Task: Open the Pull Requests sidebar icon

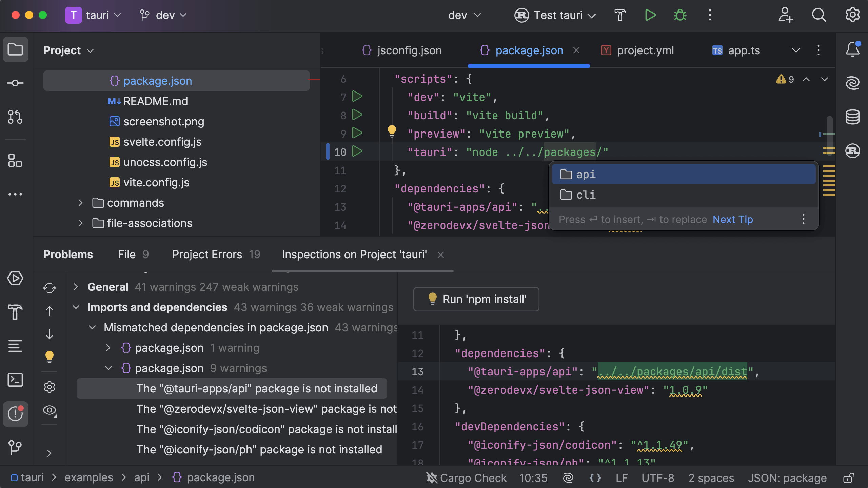Action: click(x=15, y=117)
